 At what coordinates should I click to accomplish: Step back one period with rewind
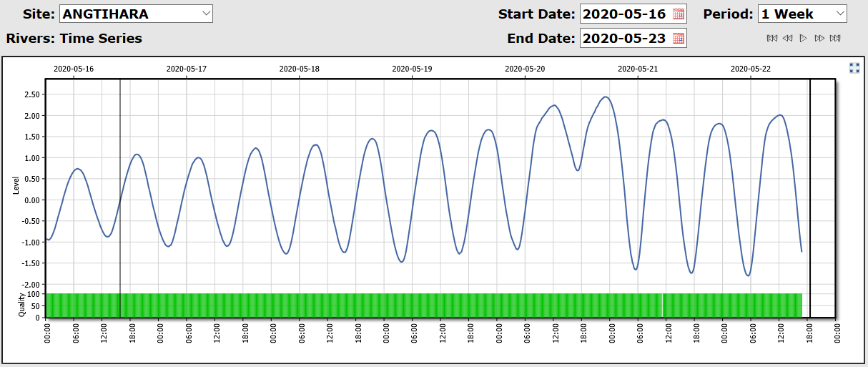787,38
